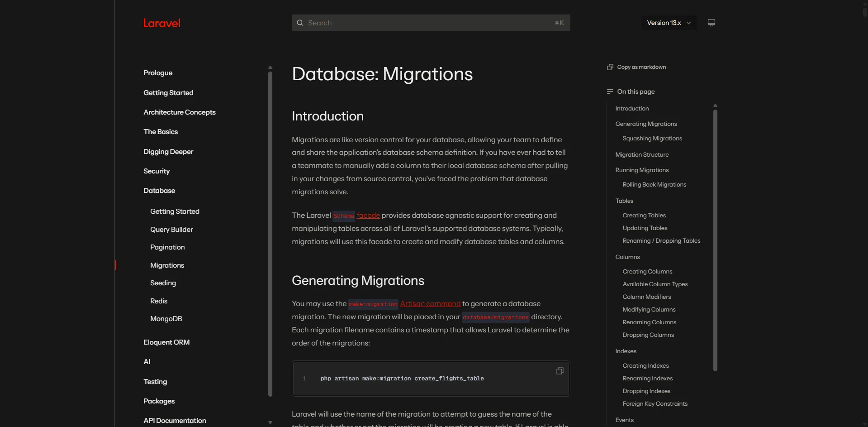Jump to Creating Columns section
Image resolution: width=868 pixels, height=427 pixels.
click(647, 272)
